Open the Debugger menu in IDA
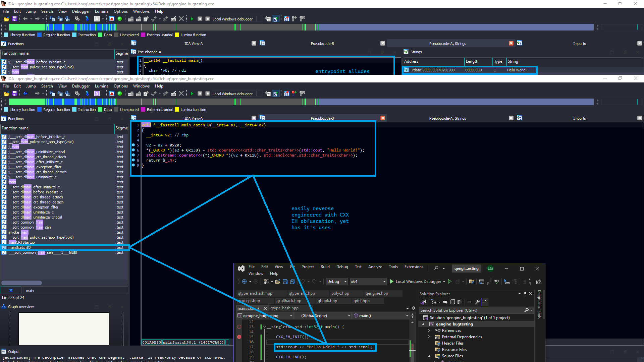 [x=80, y=86]
